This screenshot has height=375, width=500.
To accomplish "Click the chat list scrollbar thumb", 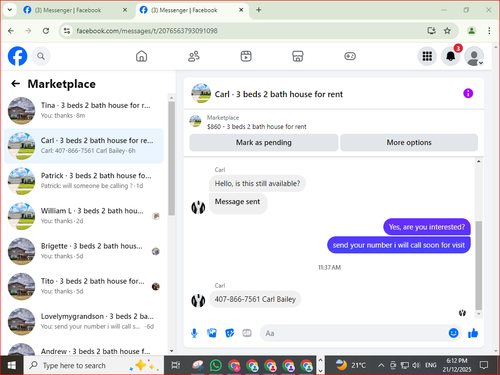I will click(171, 158).
